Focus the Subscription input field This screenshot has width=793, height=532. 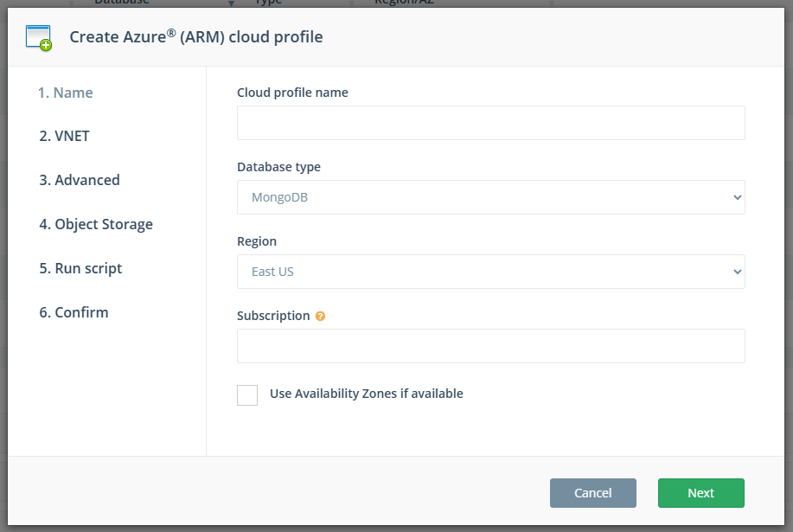(x=490, y=346)
